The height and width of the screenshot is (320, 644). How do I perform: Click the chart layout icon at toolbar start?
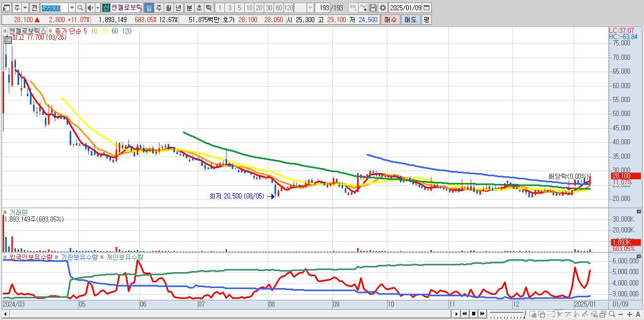click(x=6, y=8)
